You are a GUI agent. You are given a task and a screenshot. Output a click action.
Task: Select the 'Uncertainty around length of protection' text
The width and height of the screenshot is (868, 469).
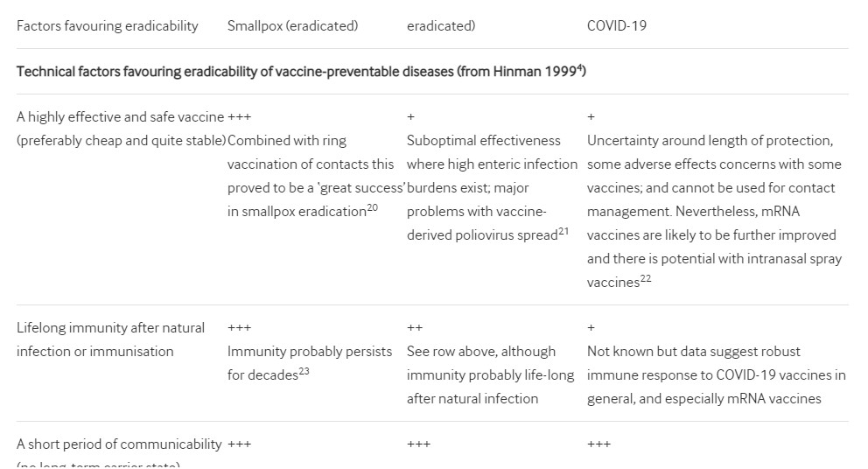coord(710,140)
